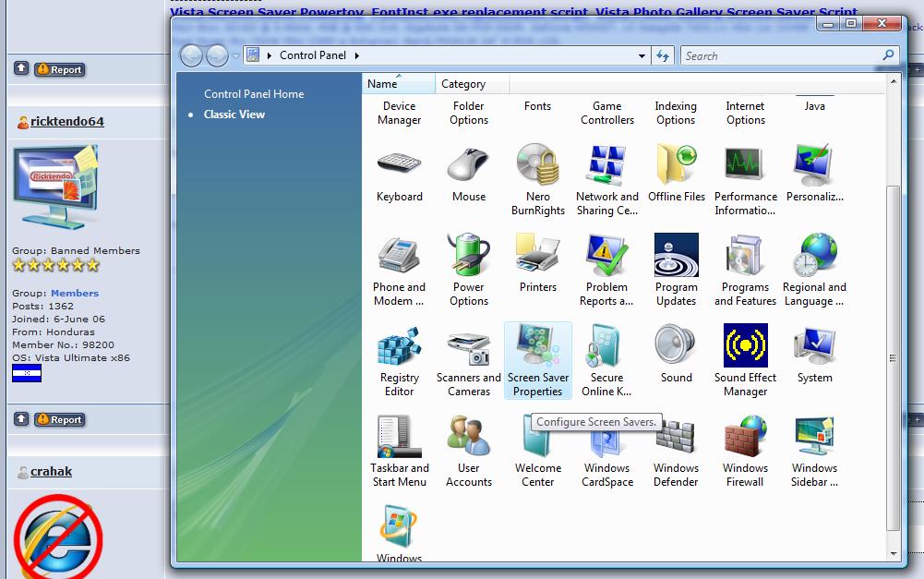This screenshot has height=579, width=924.
Task: Click the Device Manager label
Action: tap(399, 113)
